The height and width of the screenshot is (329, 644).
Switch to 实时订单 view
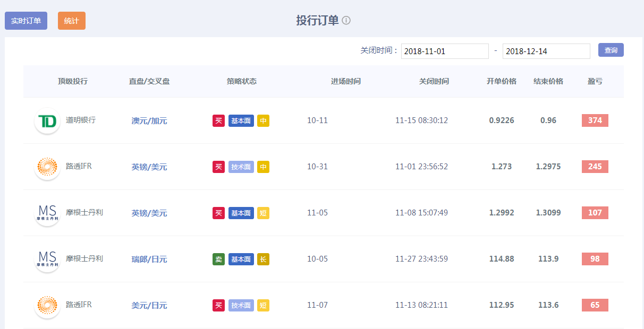point(26,21)
